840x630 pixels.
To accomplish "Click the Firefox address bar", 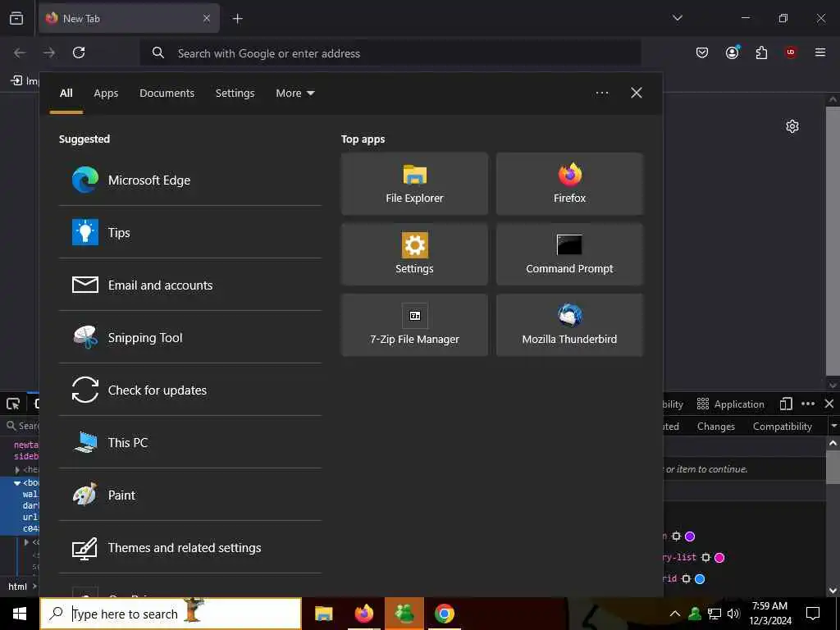I will (x=390, y=53).
